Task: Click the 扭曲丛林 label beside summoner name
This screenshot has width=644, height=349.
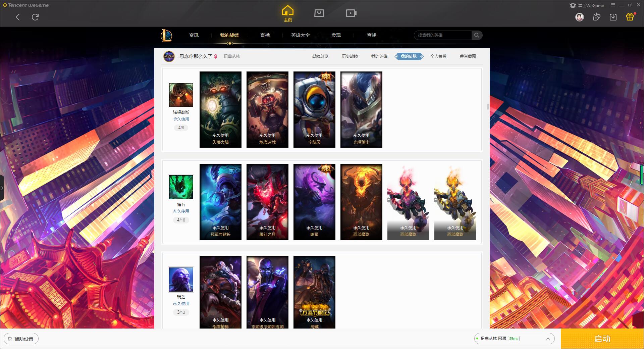Action: 232,56
